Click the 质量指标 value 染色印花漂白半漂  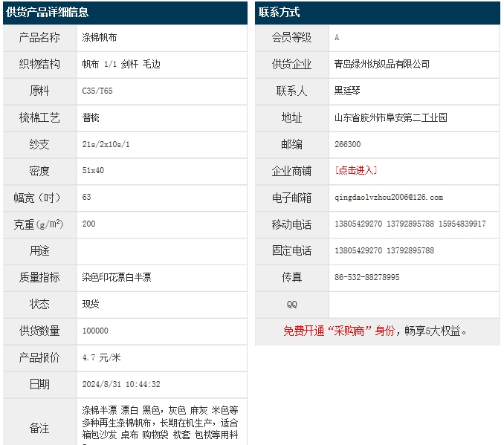(117, 278)
